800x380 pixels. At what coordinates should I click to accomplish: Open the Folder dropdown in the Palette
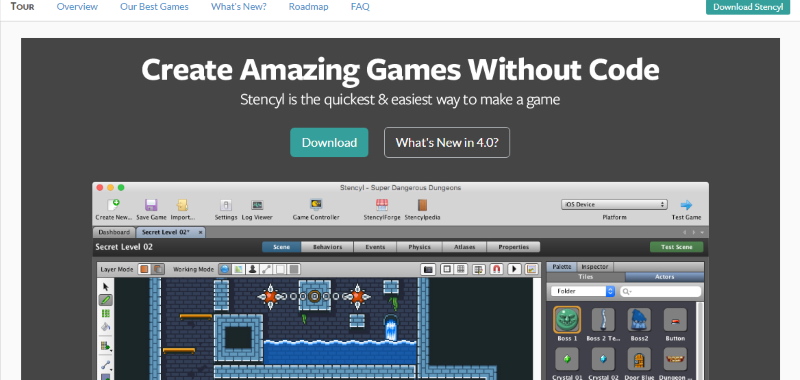583,291
